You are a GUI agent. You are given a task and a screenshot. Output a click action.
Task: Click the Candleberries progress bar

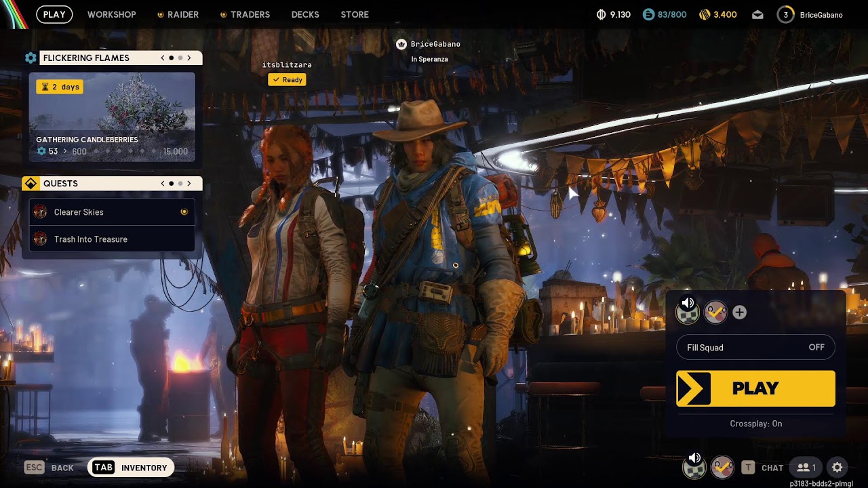click(x=124, y=151)
